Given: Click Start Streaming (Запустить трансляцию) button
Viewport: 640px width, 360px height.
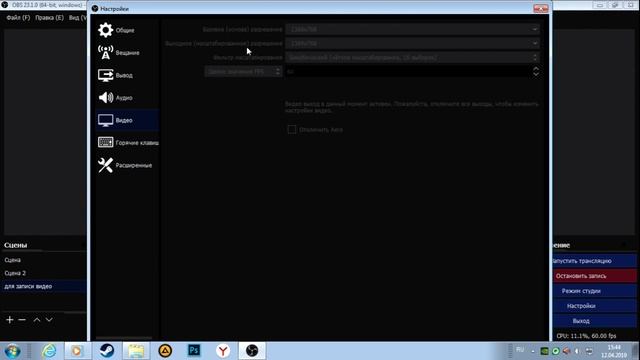Looking at the screenshot, I should pos(594,261).
